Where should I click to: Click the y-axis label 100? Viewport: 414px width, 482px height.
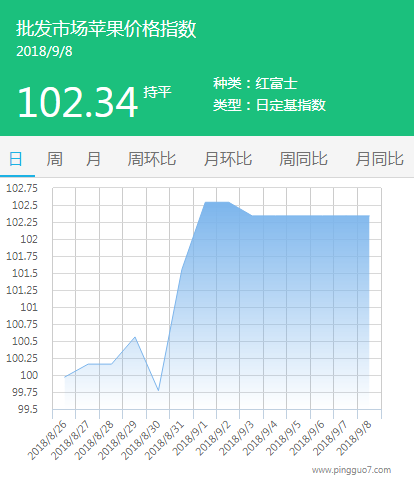tap(29, 375)
